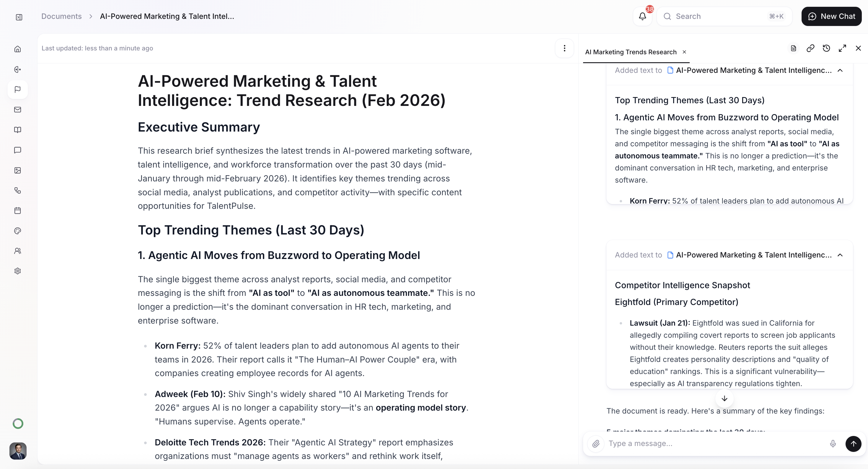Screen dimensions: 868x469
Task: Toggle the sidebar panel collapse icon
Action: pyautogui.click(x=19, y=17)
